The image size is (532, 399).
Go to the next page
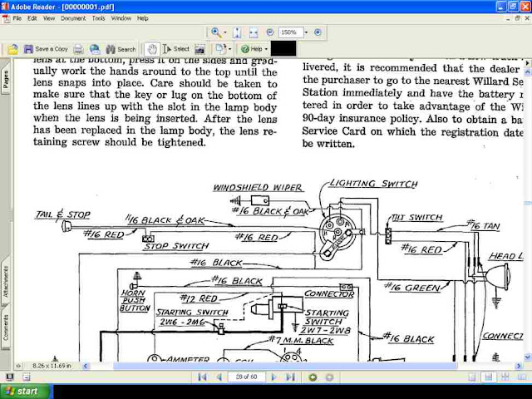(273, 377)
